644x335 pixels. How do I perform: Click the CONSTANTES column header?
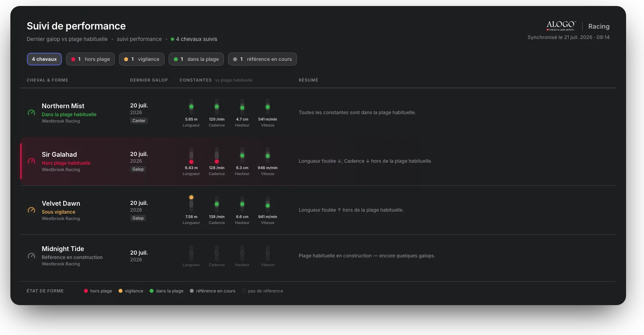[x=195, y=80]
